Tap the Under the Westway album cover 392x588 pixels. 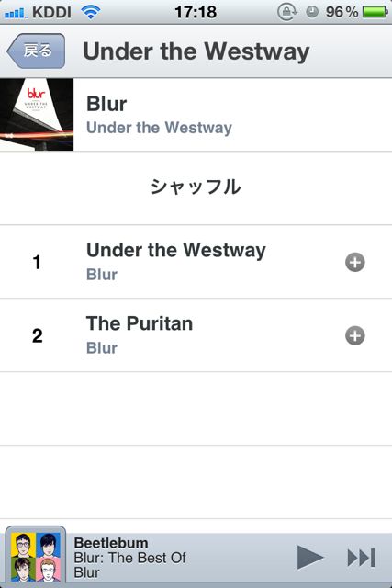click(x=37, y=115)
